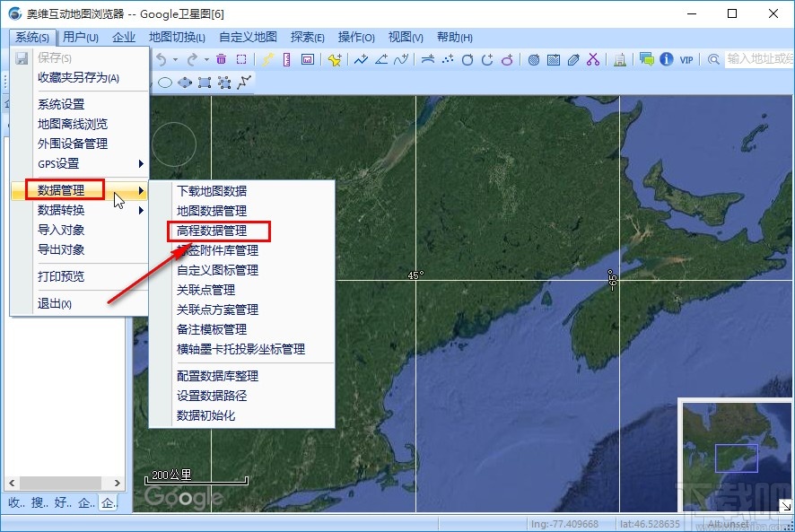This screenshot has width=795, height=532.
Task: Click the address search input field
Action: point(759,59)
